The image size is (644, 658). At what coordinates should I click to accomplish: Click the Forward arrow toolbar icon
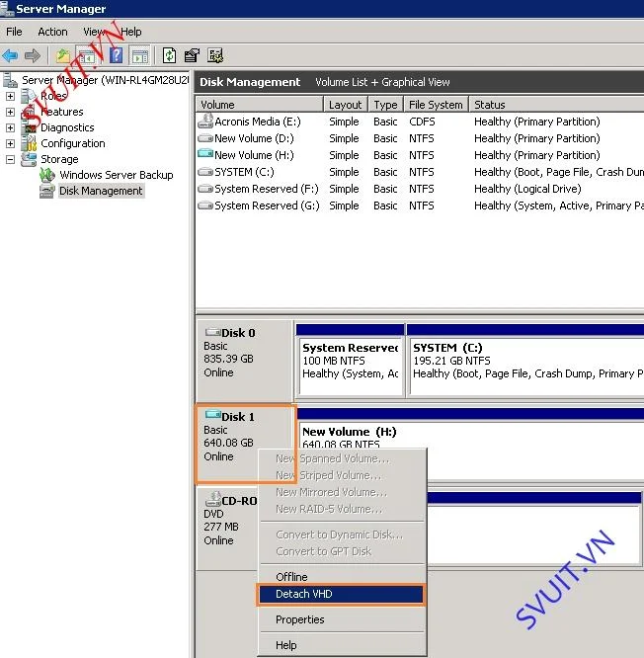click(33, 55)
